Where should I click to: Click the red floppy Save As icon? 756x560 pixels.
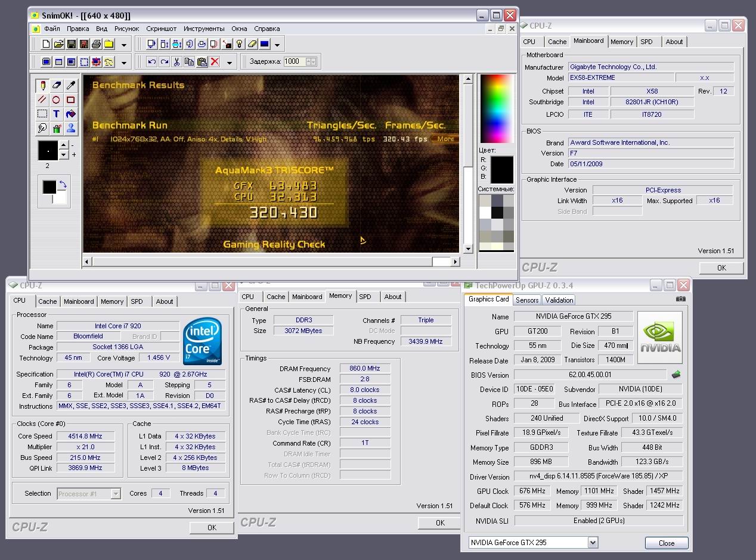pyautogui.click(x=84, y=44)
